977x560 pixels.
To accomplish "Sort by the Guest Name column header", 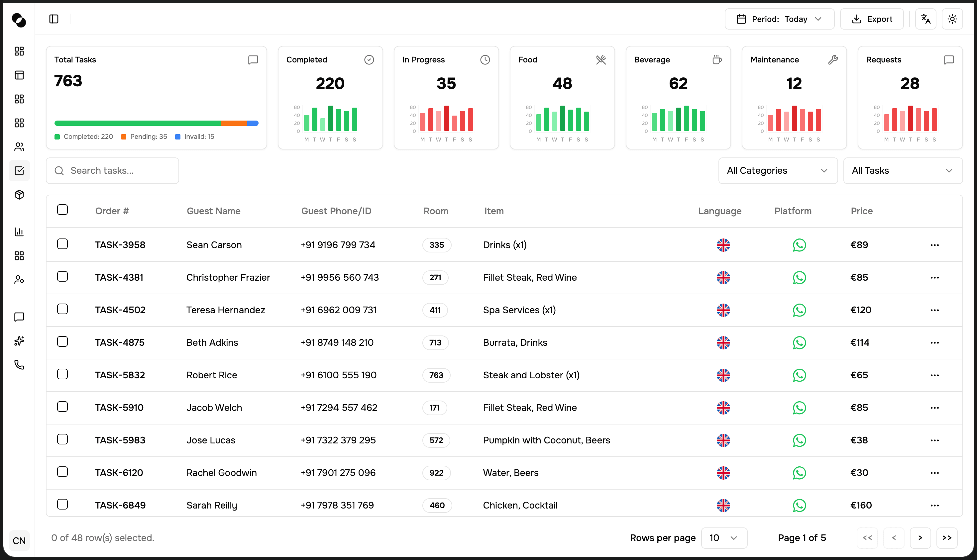I will coord(214,211).
